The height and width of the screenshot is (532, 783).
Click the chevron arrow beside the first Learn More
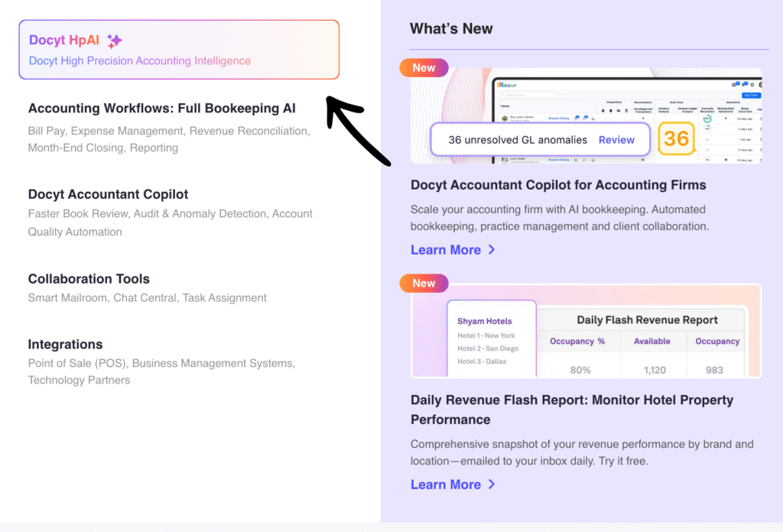pos(492,250)
